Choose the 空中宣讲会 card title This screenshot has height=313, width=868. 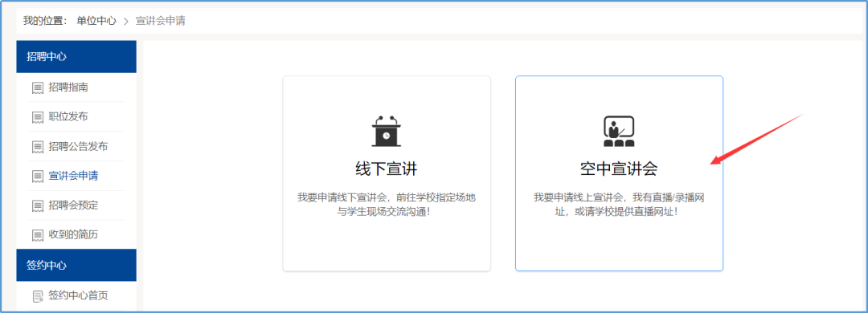click(x=619, y=169)
